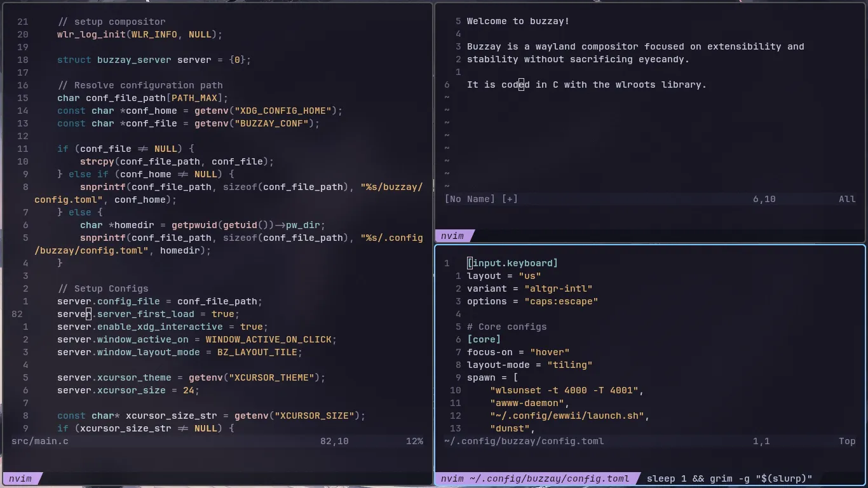Click the 6,10 cursor position indicator
Viewport: 868px width, 488px height.
[x=764, y=199]
